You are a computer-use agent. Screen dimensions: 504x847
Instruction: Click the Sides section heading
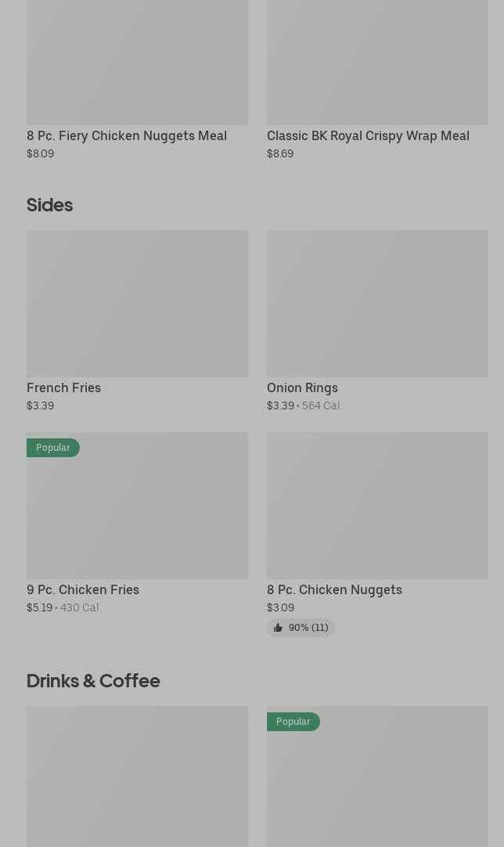point(49,205)
